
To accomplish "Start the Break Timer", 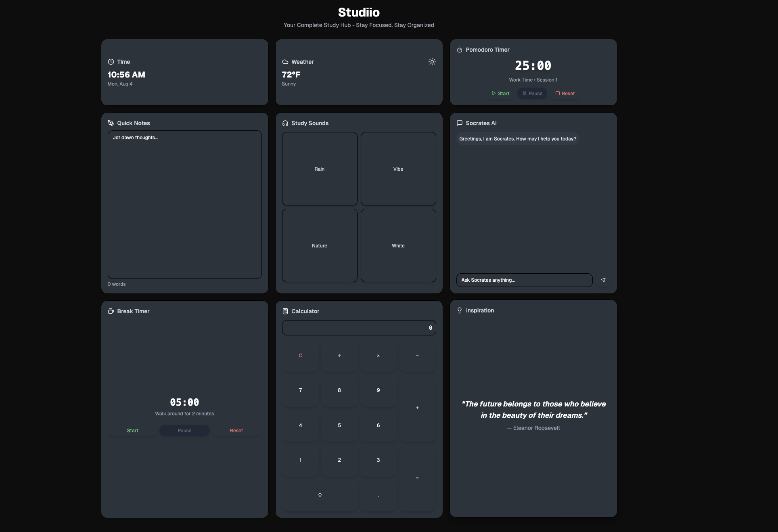I will pyautogui.click(x=133, y=431).
